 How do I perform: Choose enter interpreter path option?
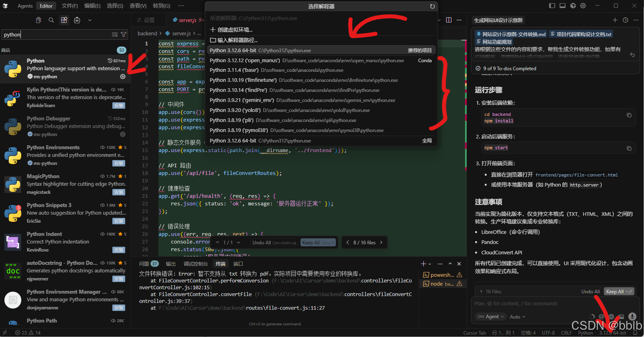pos(321,40)
